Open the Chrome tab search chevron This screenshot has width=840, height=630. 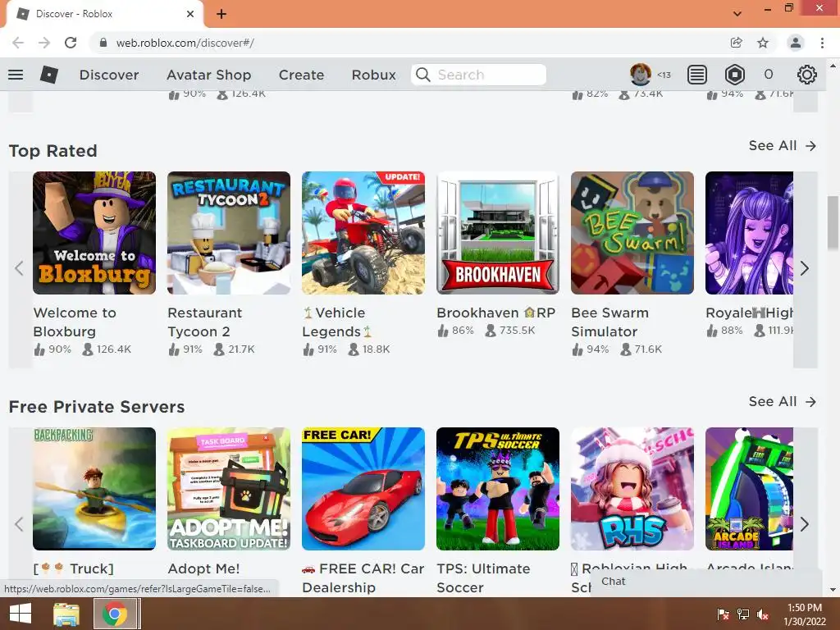click(737, 13)
